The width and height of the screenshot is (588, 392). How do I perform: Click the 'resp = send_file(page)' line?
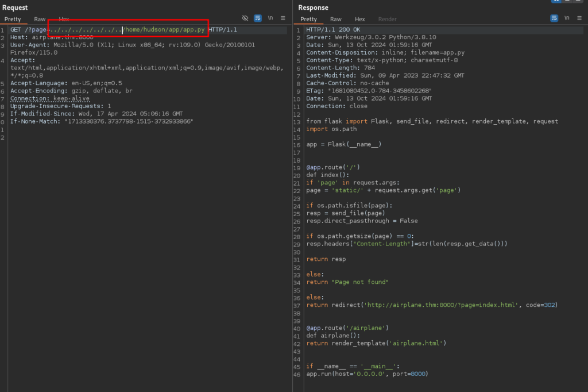pyautogui.click(x=346, y=213)
